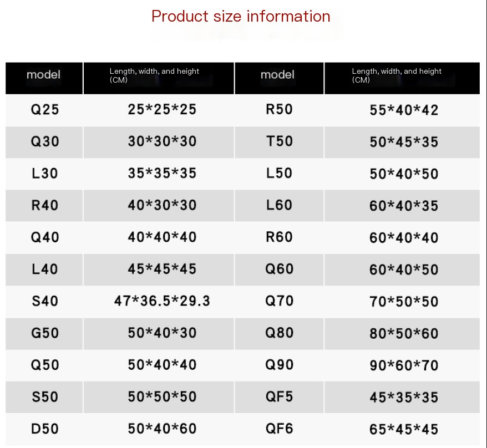
Task: Click the "Product size information" title
Action: tap(241, 17)
